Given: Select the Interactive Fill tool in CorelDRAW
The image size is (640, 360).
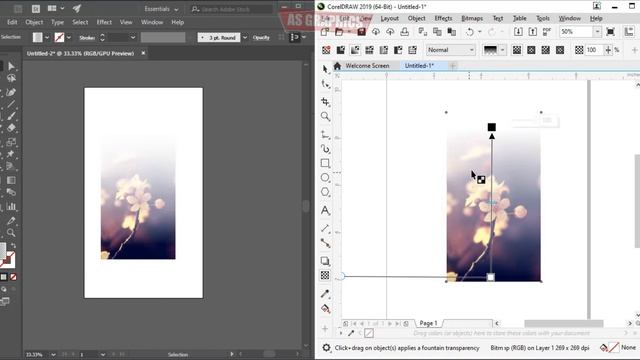Looking at the screenshot, I should [325, 309].
